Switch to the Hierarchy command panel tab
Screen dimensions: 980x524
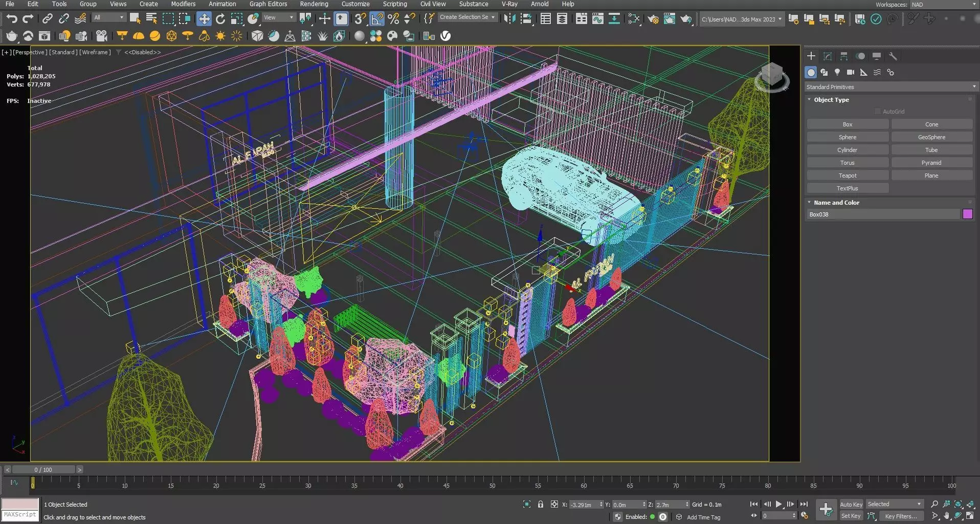click(x=844, y=56)
